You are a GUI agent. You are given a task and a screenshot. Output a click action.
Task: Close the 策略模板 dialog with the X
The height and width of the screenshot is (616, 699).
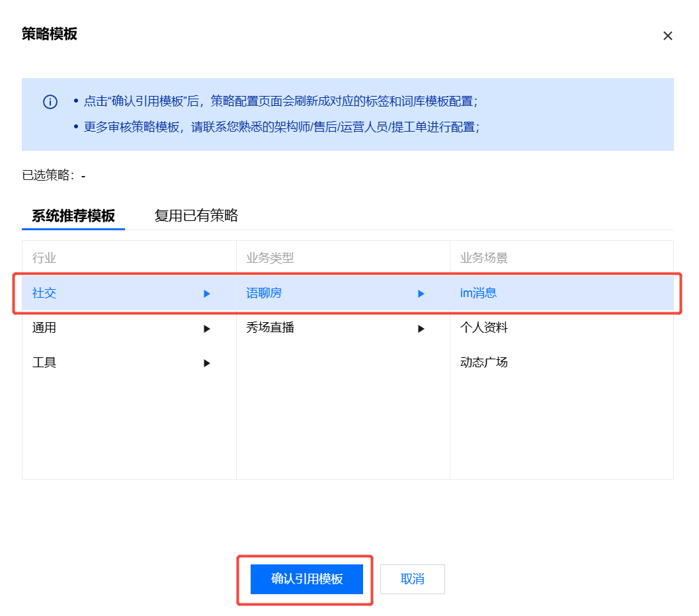(667, 36)
